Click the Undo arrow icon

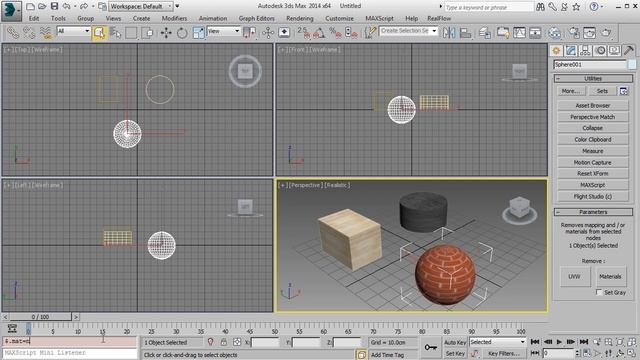[x=67, y=6]
